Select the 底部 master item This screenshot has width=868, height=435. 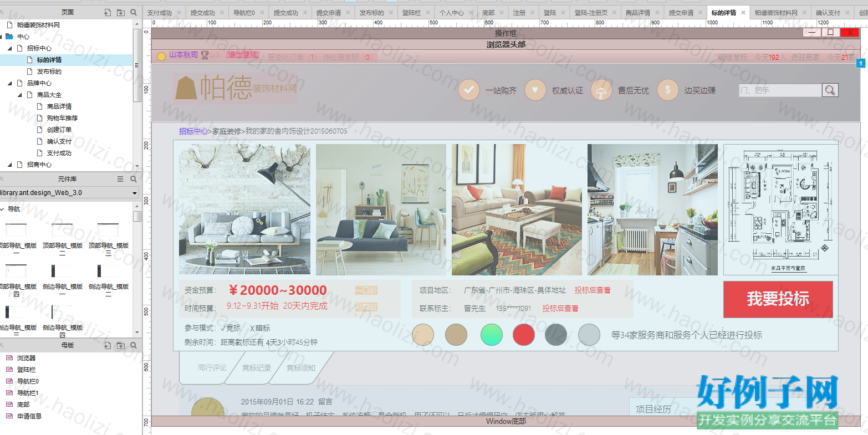tap(23, 405)
